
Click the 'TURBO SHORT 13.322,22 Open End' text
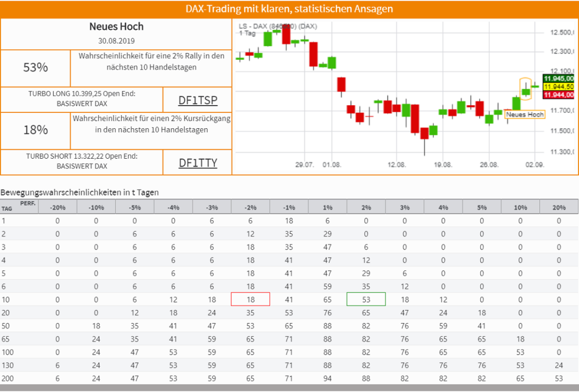click(x=82, y=156)
